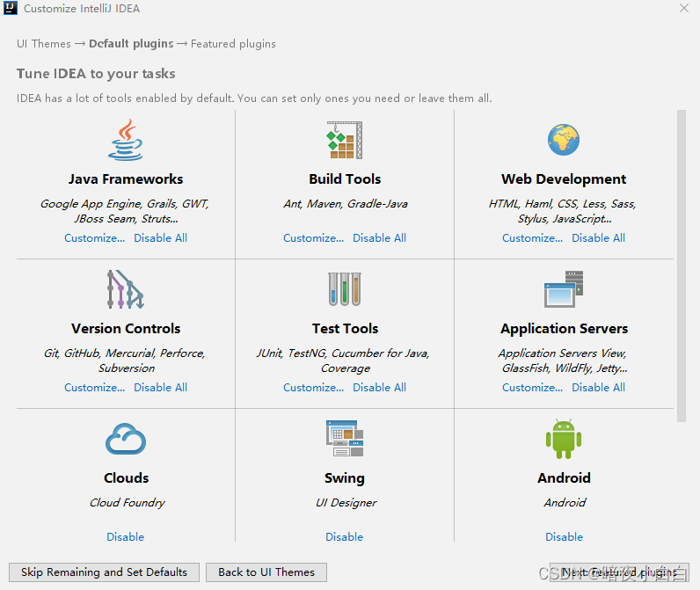Image resolution: width=700 pixels, height=590 pixels.
Task: Open Customize for Web Development
Action: click(532, 238)
